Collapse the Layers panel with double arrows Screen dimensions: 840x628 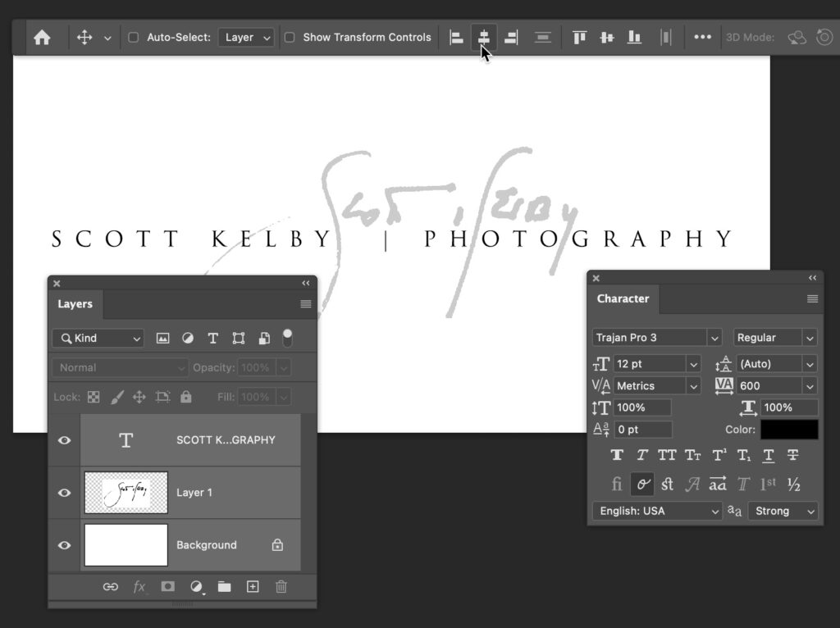(306, 283)
